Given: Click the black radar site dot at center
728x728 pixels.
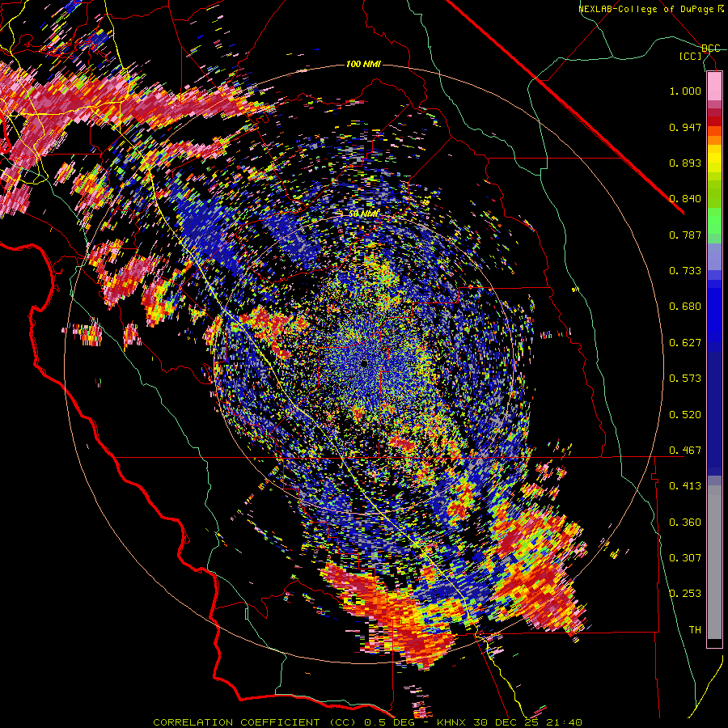Looking at the screenshot, I should pyautogui.click(x=365, y=364).
